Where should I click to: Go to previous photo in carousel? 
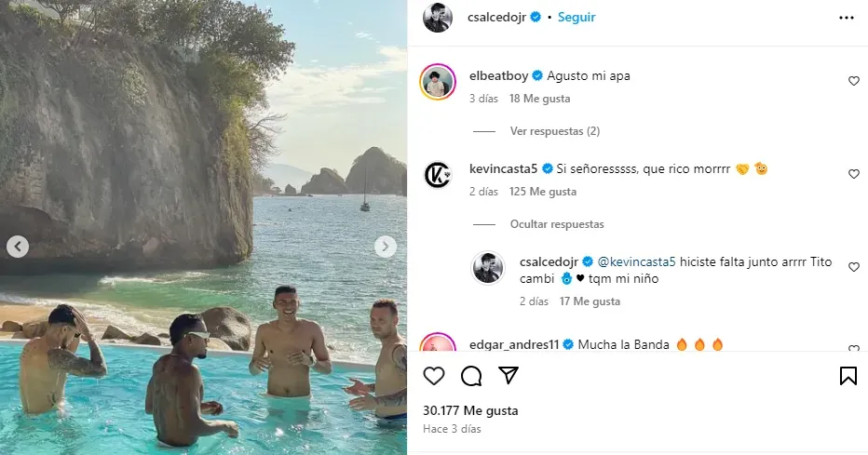[x=18, y=247]
